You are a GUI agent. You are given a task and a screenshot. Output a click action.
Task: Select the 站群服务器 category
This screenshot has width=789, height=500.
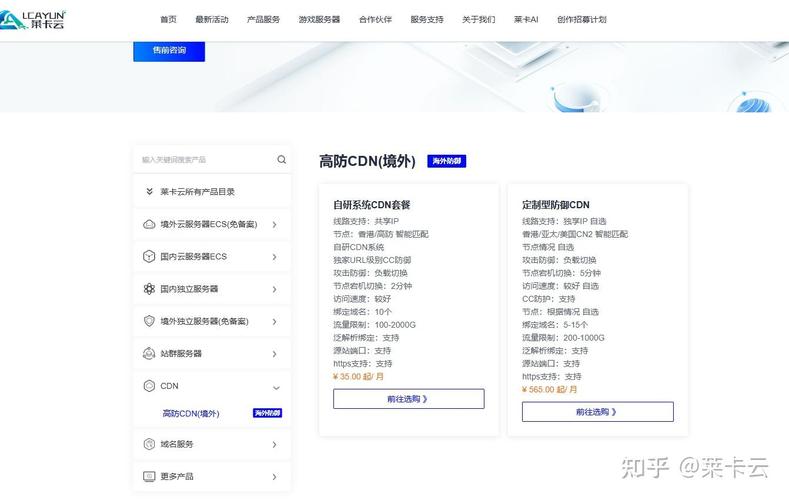click(x=212, y=353)
